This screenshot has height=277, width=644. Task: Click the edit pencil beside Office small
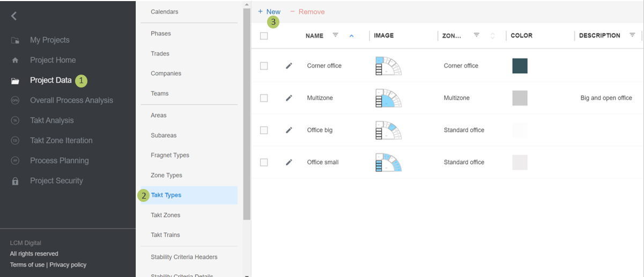tap(289, 162)
